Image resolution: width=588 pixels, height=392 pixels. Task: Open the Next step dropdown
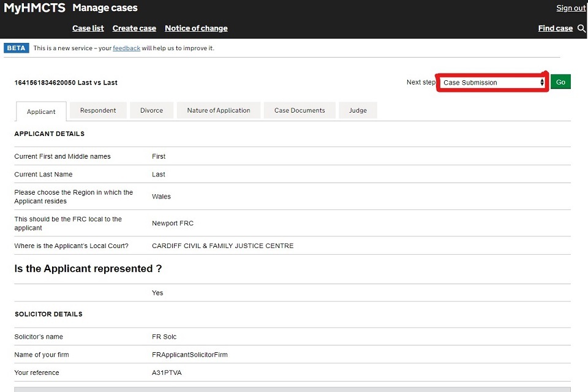click(492, 83)
